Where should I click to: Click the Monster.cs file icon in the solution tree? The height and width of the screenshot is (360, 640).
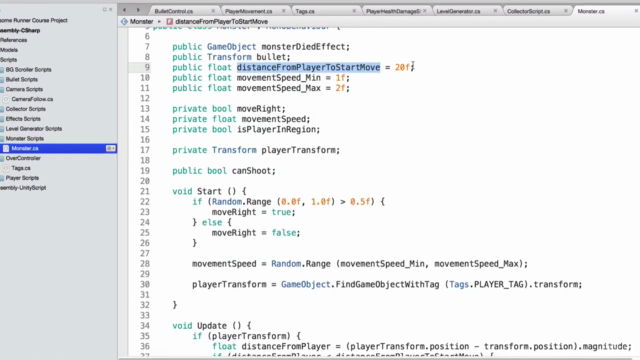[6, 149]
